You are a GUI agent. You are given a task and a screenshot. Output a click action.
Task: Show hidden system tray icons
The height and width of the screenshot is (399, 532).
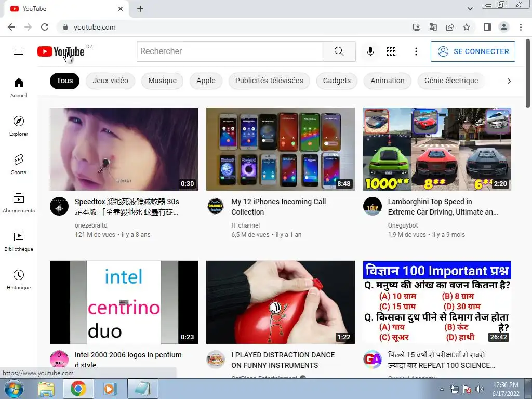point(442,389)
